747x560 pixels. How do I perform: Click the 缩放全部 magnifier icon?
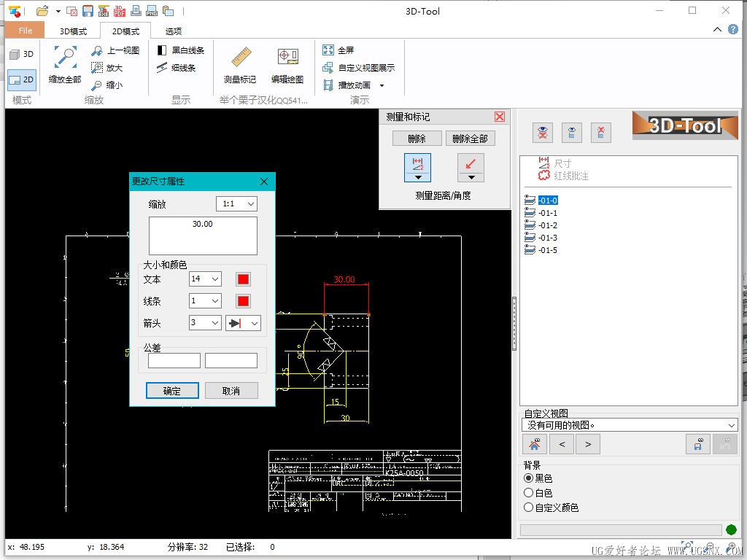(x=65, y=56)
